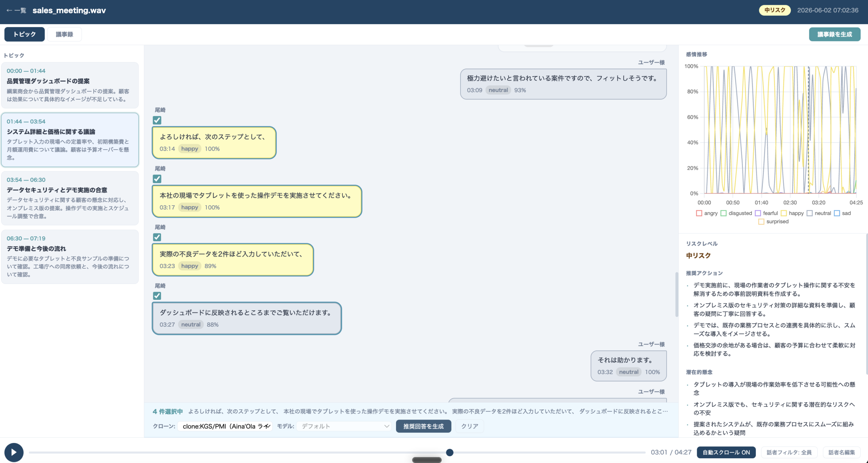Toggle the neutral legend box
The height and width of the screenshot is (463, 868).
tap(809, 213)
